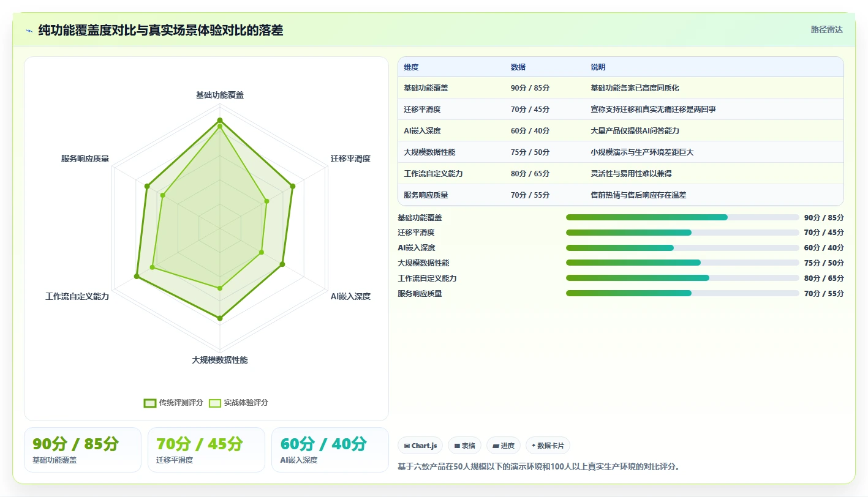
Task: Click the page title 纯功能覆盖度对比与真实场景体验对比的落差
Action: 160,30
